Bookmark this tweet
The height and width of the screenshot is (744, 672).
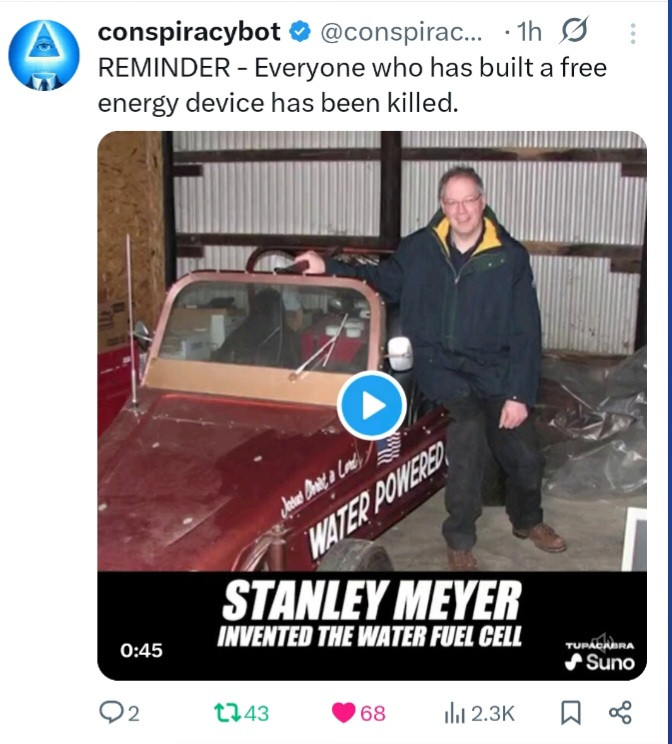point(571,713)
